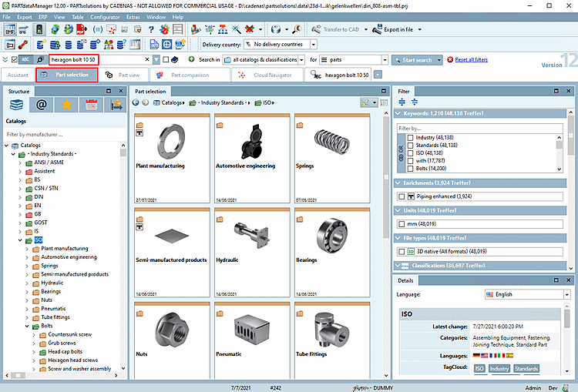
Task: Open the calendar history icon in Structure
Action: pyautogui.click(x=92, y=106)
